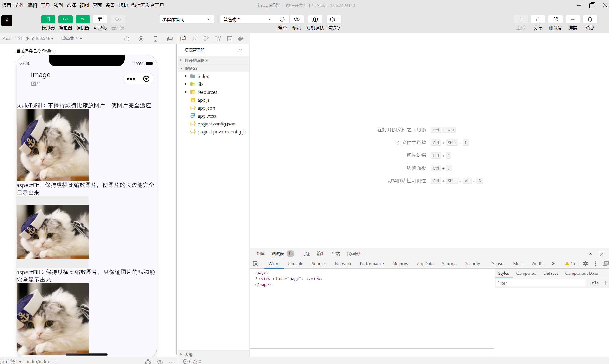
Task: Toggle the 编辑器 panel button
Action: (x=66, y=19)
